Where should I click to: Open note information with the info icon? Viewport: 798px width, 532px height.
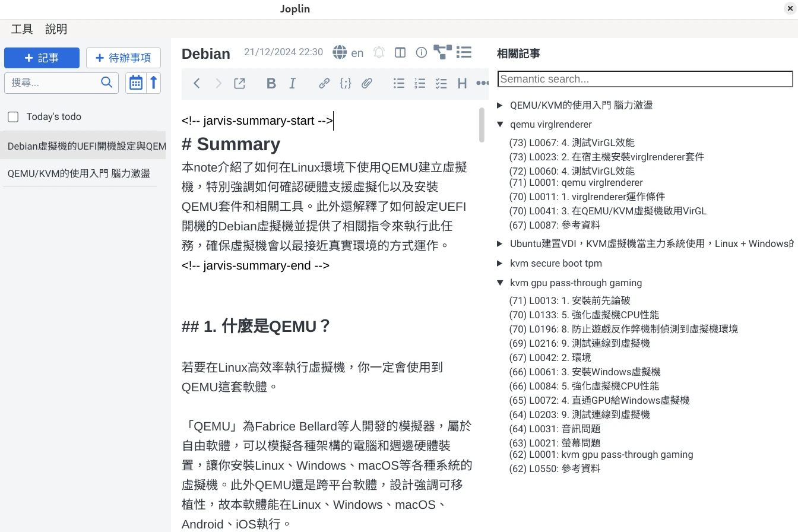tap(421, 52)
